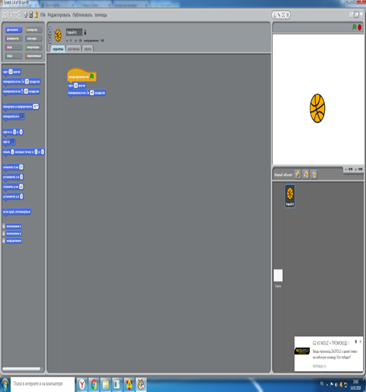
Task: Open the target dropdown in point-towards block
Action: point(22,116)
